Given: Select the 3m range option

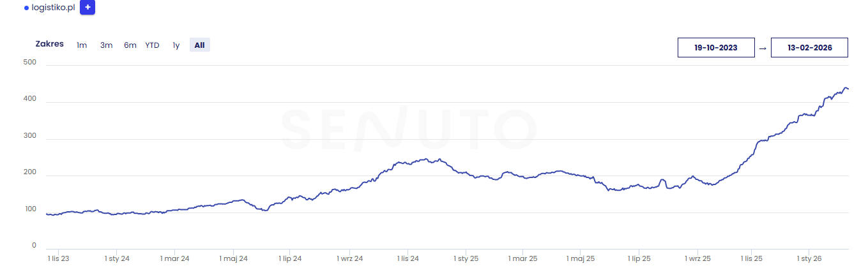Looking at the screenshot, I should coord(106,45).
